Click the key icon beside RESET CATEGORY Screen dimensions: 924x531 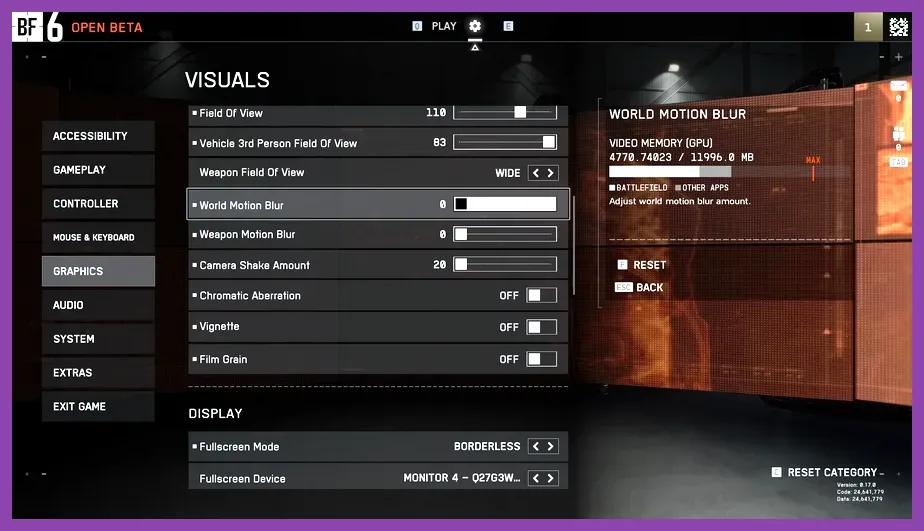(777, 472)
